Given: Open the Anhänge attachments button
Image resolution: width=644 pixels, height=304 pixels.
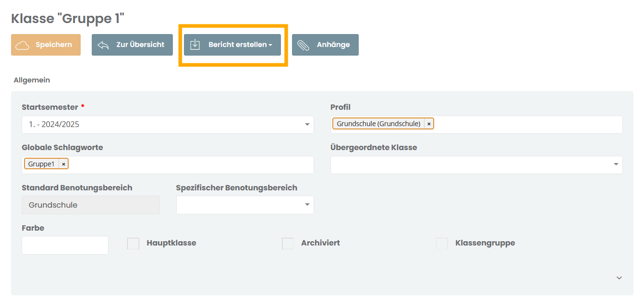Looking at the screenshot, I should tap(325, 45).
